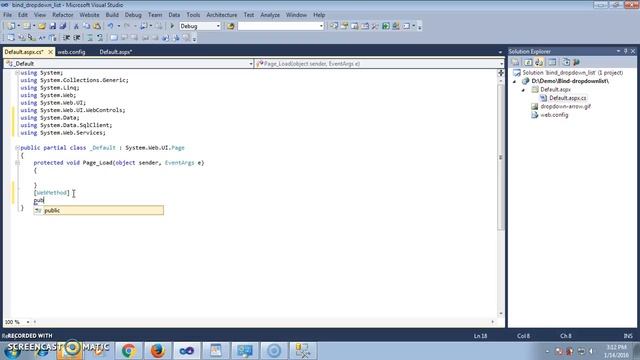Click the Save icon in toolbar

tap(53, 26)
